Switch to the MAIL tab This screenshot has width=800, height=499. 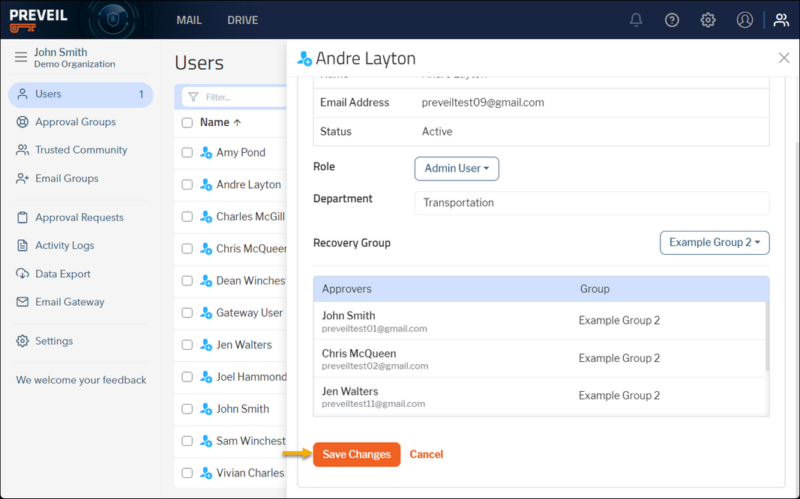pyautogui.click(x=189, y=20)
